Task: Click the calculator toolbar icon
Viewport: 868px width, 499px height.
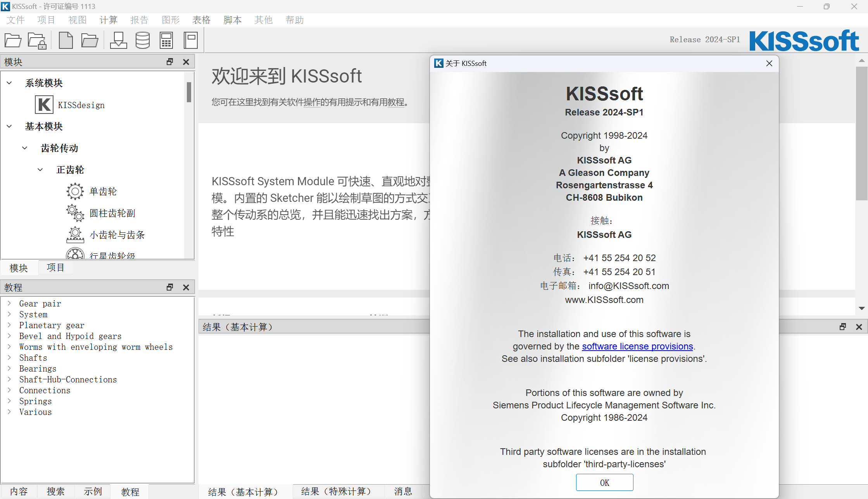Action: (166, 40)
